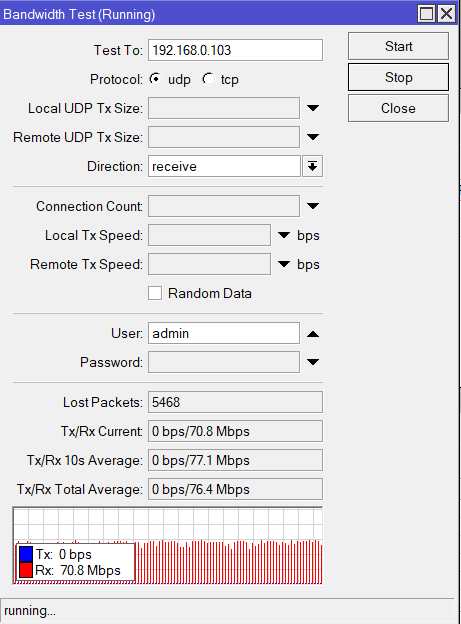
Task: Select the tcp protocol radio button
Action: pos(208,79)
